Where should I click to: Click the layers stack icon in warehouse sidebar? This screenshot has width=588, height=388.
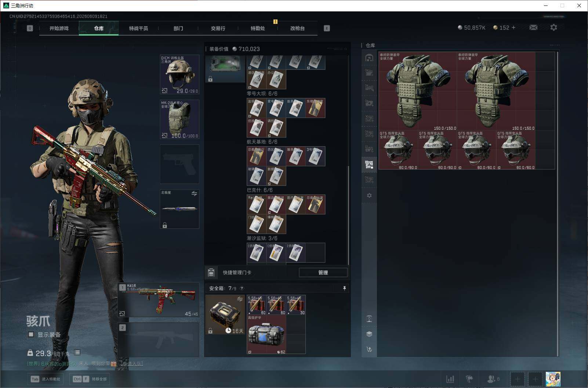click(x=369, y=334)
